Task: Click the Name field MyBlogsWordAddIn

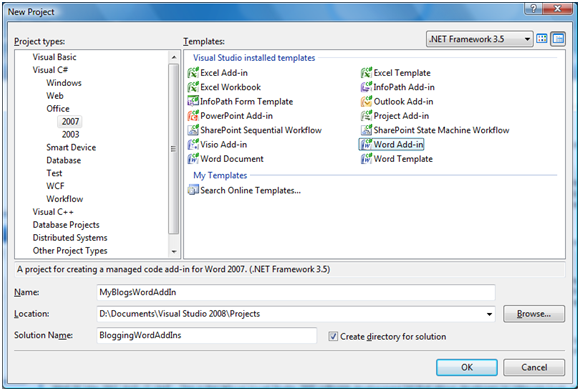Action: [x=296, y=293]
